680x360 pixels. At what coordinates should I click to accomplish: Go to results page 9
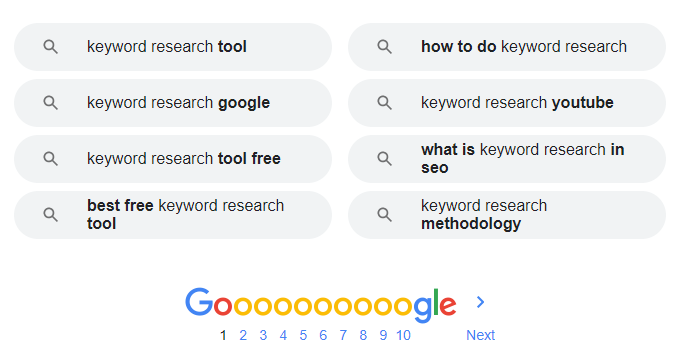tap(383, 335)
